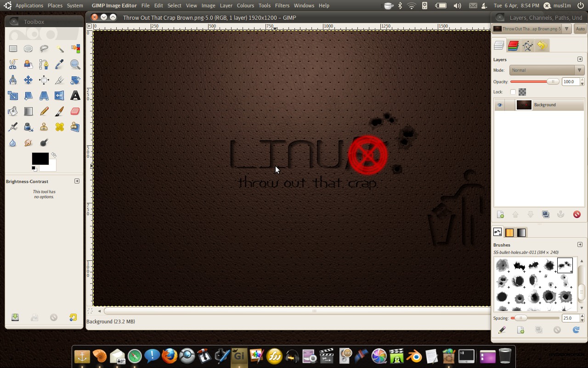The height and width of the screenshot is (368, 588).
Task: Select the Scissors Select tool
Action: pos(13,64)
